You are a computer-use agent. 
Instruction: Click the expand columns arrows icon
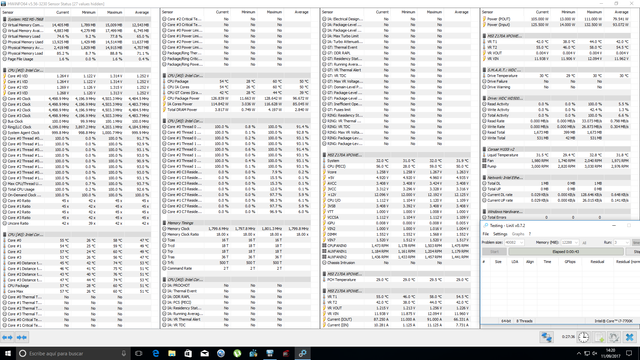point(7,338)
